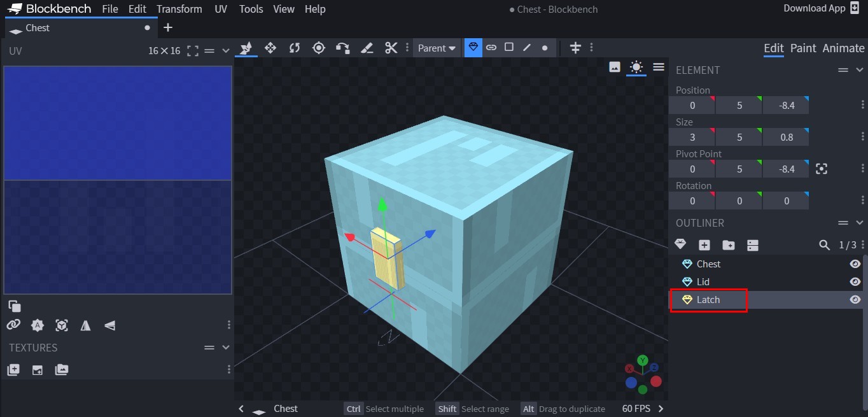Hide the Lid element eye icon
Screen dimensions: 868x417
tap(855, 281)
